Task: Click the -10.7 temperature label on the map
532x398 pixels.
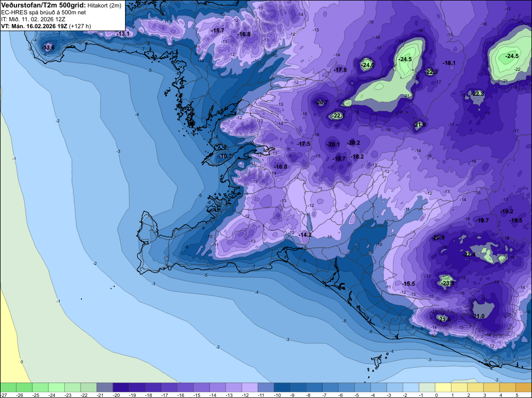Action: [225, 156]
